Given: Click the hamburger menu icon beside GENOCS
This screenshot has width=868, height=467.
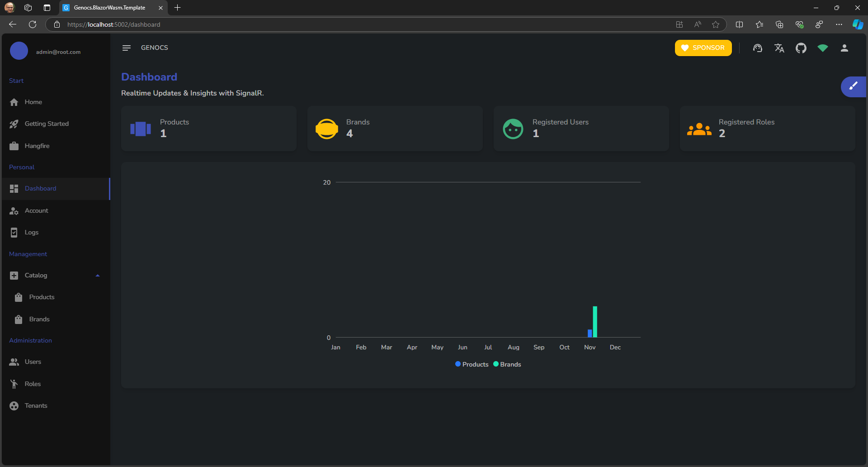Looking at the screenshot, I should pyautogui.click(x=126, y=48).
